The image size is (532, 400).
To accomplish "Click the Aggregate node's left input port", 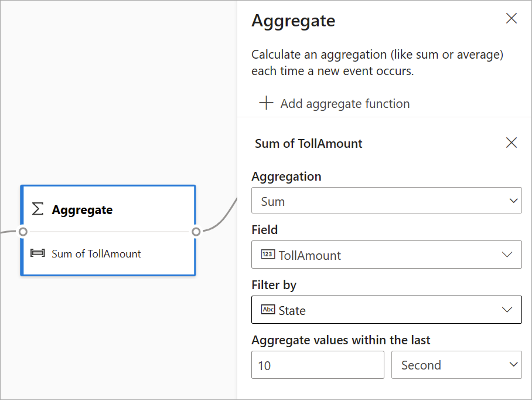I will pyautogui.click(x=23, y=232).
